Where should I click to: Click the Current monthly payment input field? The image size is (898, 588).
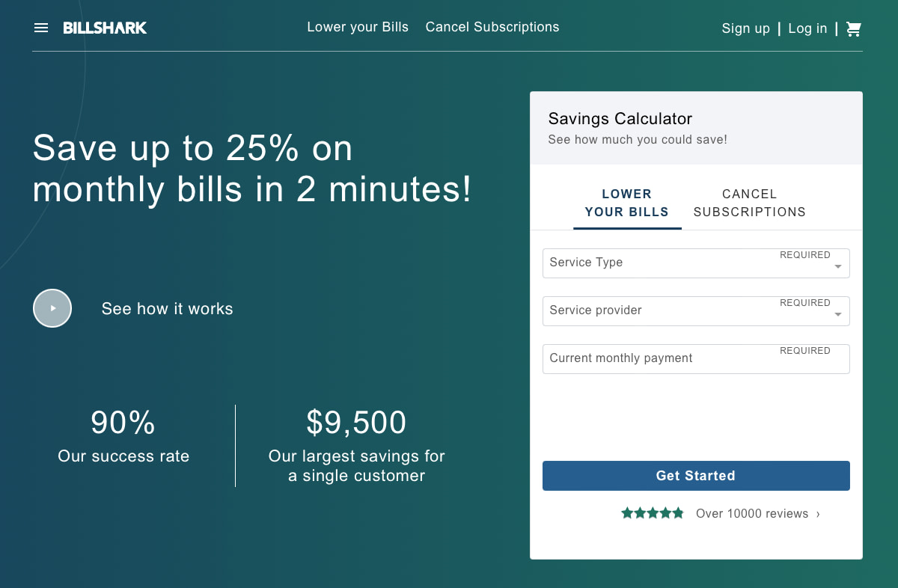(696, 358)
